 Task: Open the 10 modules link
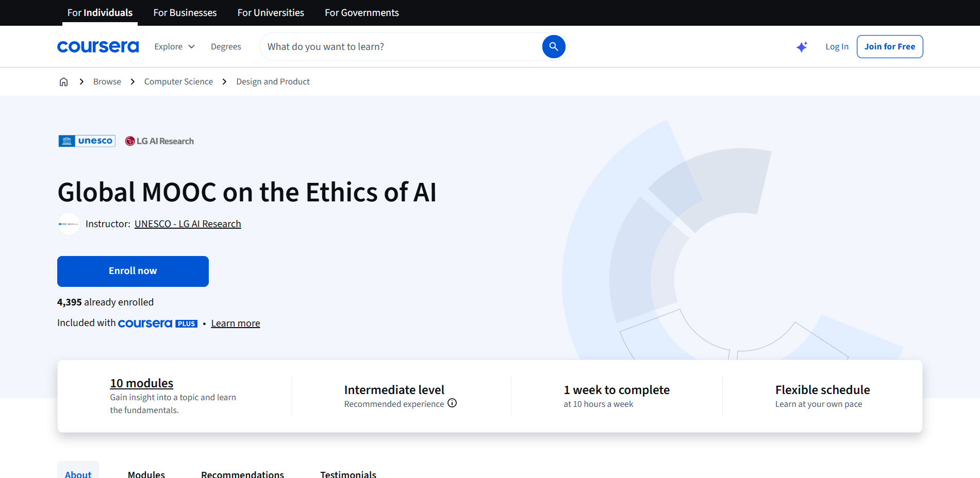click(142, 383)
